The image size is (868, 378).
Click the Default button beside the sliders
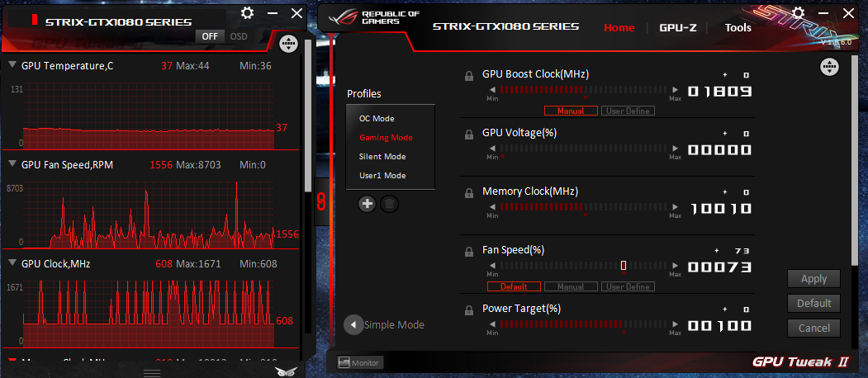tap(813, 303)
